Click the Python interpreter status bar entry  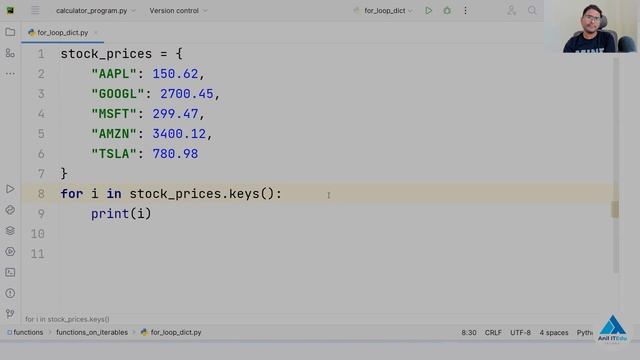(585, 333)
